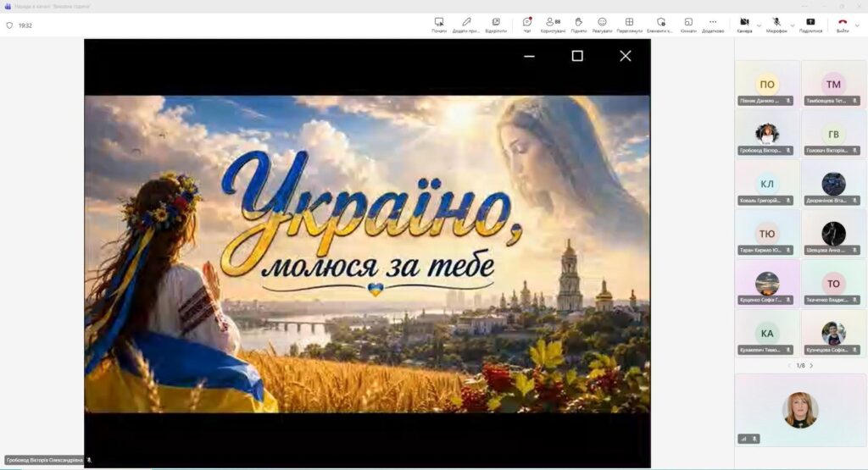Click mic icon on ГВ tile
Screen dimensions: 868x470
coord(854,151)
